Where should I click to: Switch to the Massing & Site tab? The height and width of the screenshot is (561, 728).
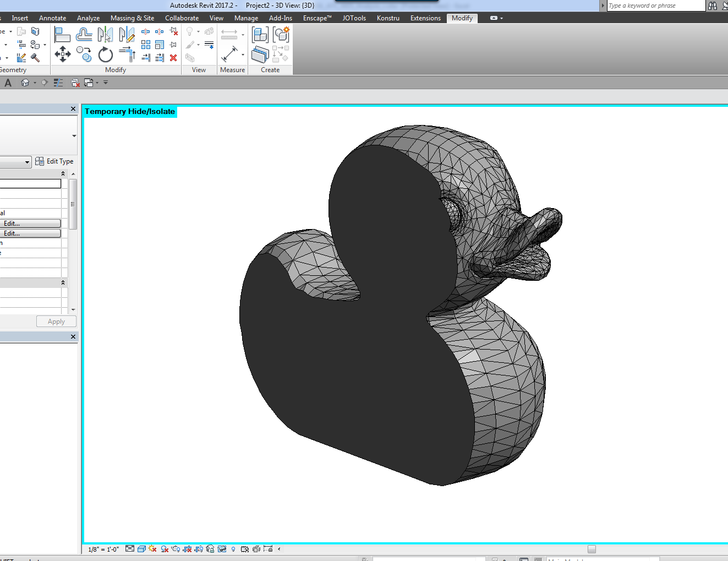[x=133, y=18]
